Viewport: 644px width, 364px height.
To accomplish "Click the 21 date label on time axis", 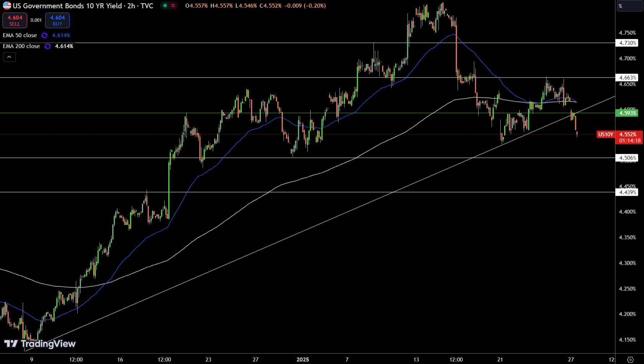I will pos(500,360).
